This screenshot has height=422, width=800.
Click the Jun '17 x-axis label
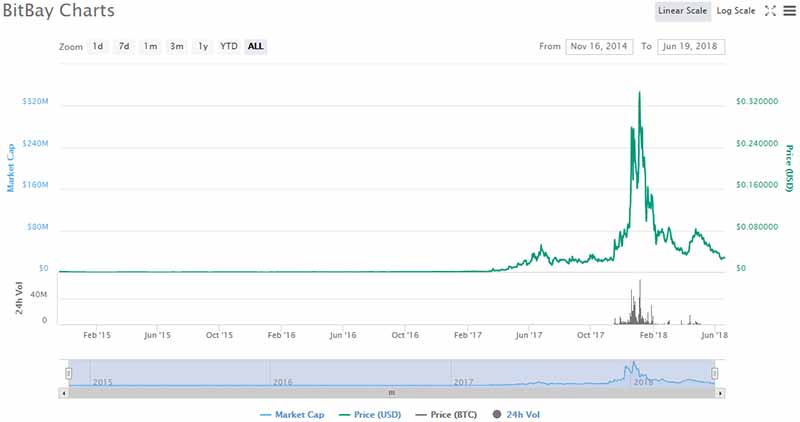coord(529,335)
